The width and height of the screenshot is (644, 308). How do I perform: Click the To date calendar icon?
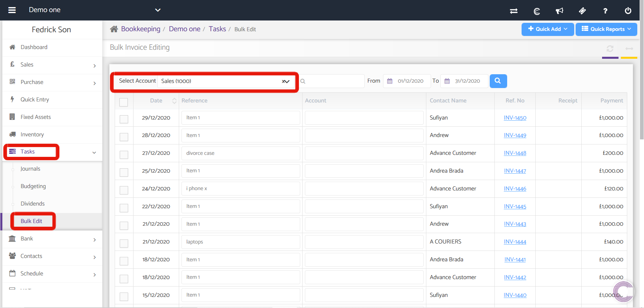447,81
